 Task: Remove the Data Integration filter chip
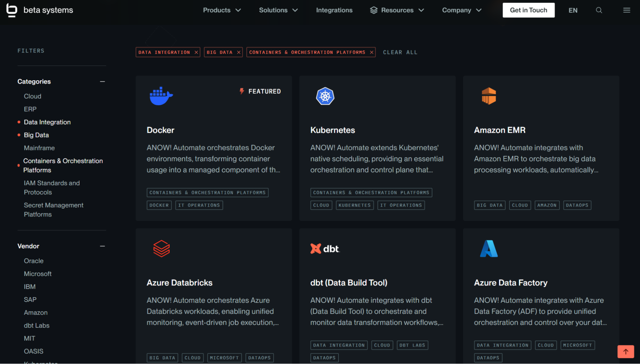196,52
